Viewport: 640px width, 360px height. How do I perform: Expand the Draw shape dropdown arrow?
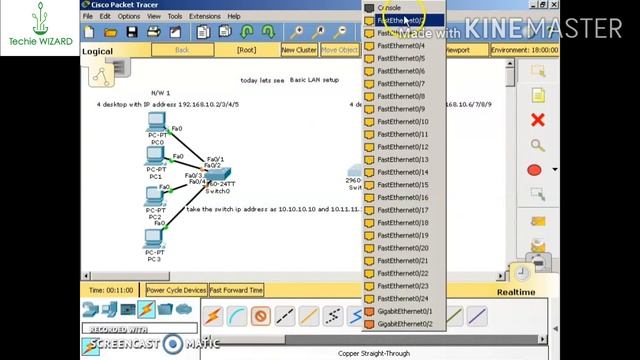555,170
